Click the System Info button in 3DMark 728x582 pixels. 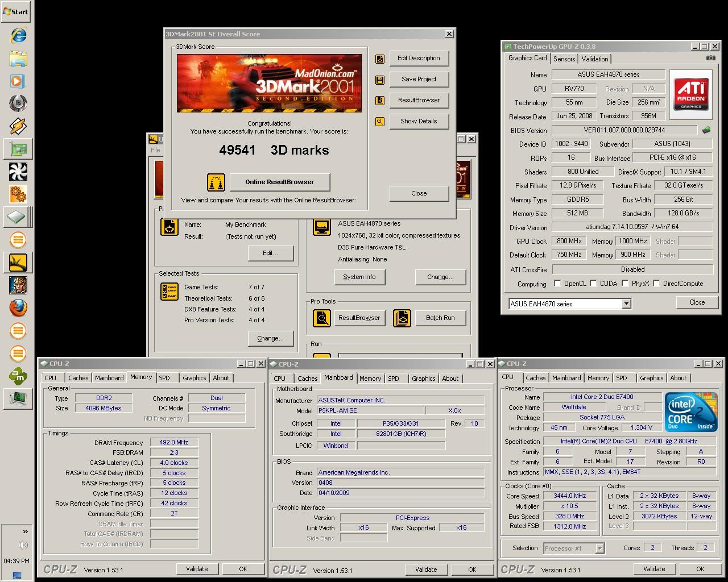[x=359, y=277]
